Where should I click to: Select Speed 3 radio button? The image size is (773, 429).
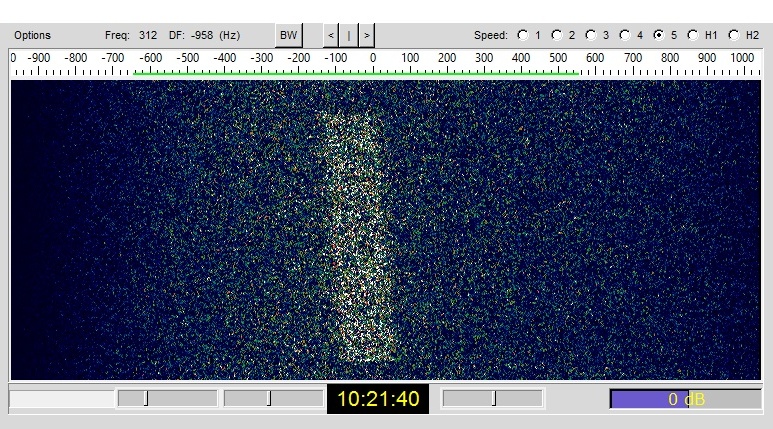(x=591, y=35)
